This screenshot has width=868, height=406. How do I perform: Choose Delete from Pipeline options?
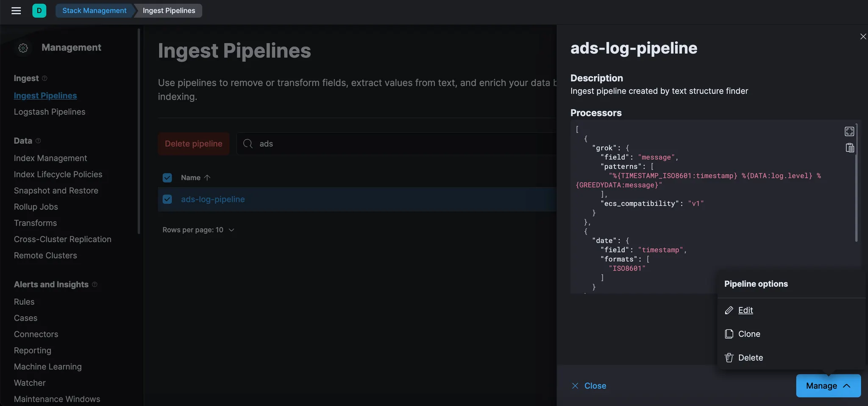pyautogui.click(x=750, y=358)
